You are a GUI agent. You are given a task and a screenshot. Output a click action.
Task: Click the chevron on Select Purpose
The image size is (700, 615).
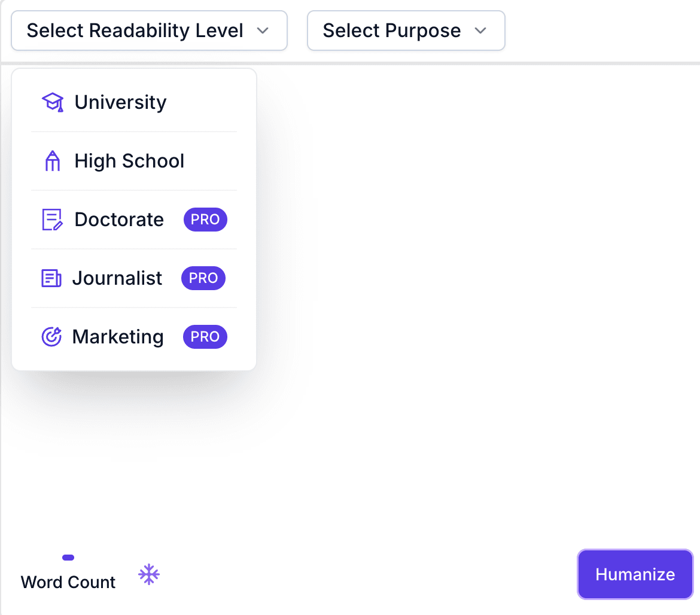[480, 31]
